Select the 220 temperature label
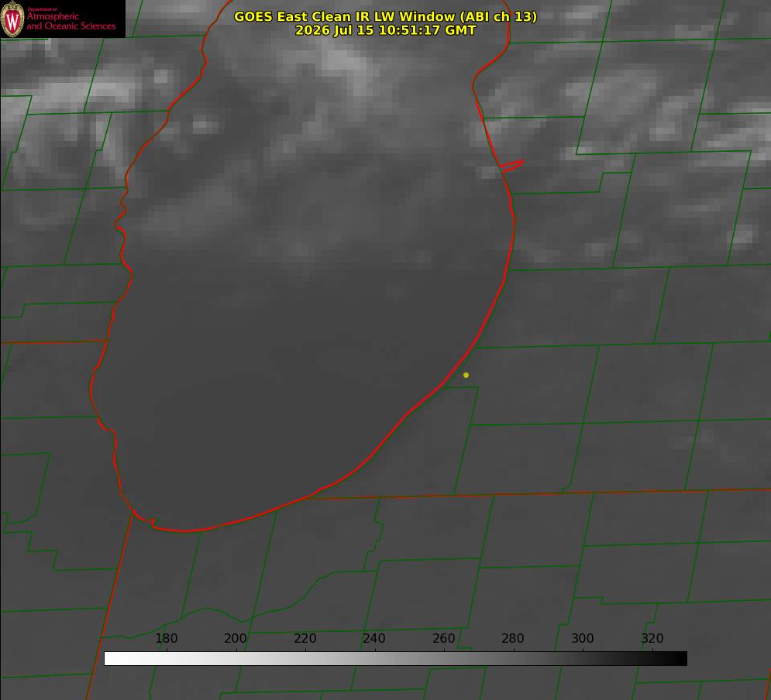 coord(305,638)
